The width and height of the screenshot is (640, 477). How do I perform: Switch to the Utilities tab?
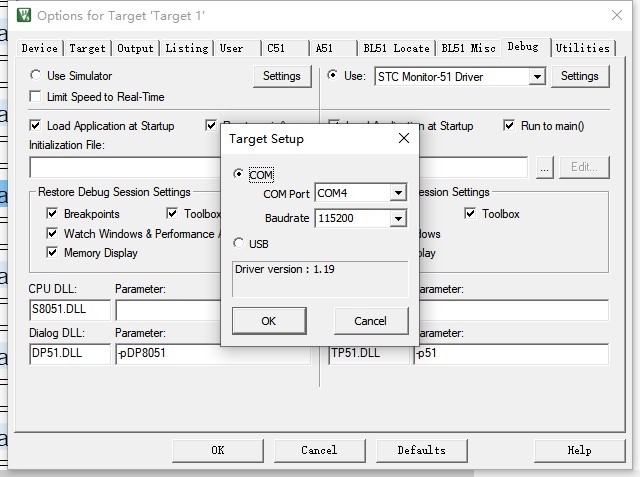tap(583, 49)
